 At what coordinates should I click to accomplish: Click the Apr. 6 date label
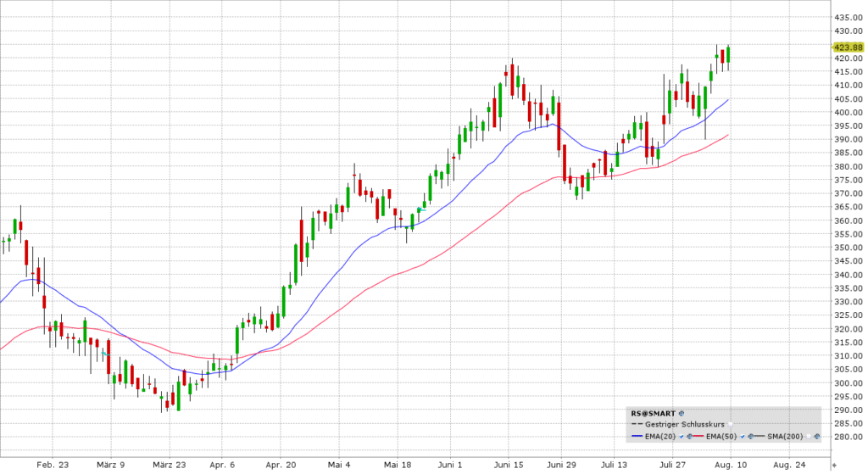coord(222,465)
